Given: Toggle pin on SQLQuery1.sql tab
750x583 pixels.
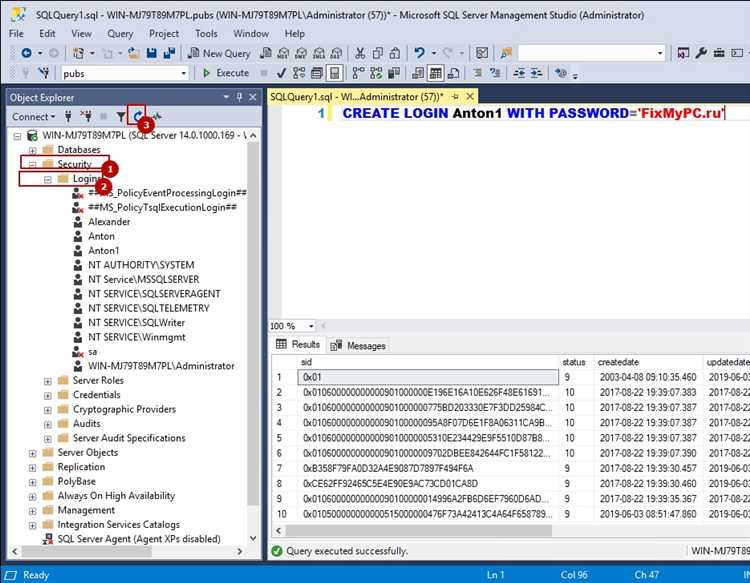Looking at the screenshot, I should [x=455, y=97].
